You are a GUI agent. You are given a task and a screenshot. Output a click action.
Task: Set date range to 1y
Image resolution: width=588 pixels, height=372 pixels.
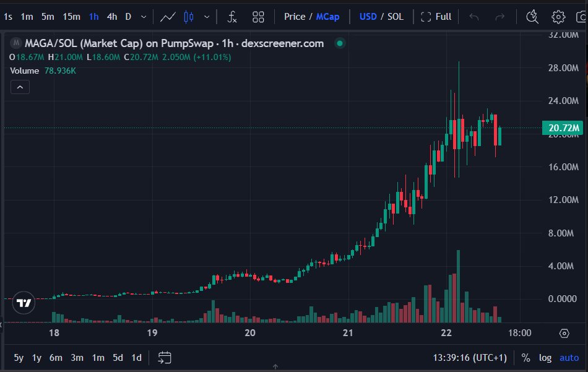[37, 358]
